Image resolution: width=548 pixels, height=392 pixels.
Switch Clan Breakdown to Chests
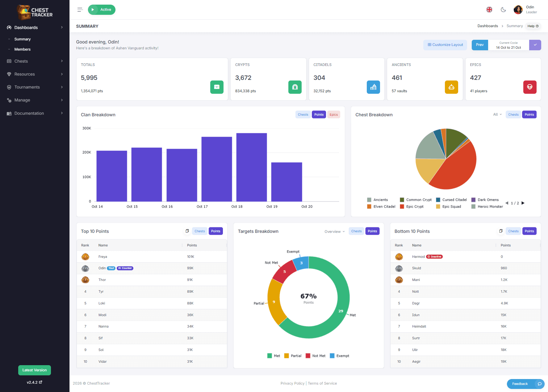tap(303, 114)
